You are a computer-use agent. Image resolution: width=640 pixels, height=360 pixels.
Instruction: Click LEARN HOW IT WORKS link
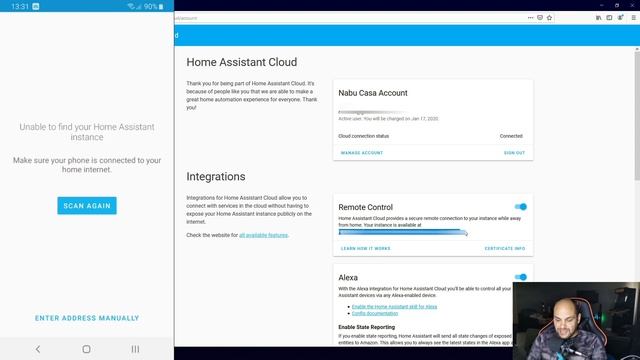365,249
